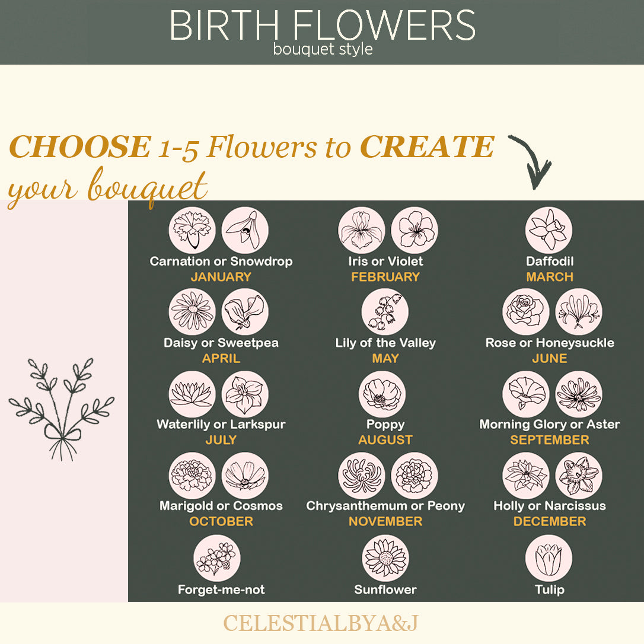Click the Holly icon for December
The width and height of the screenshot is (644, 644).
coord(526,476)
